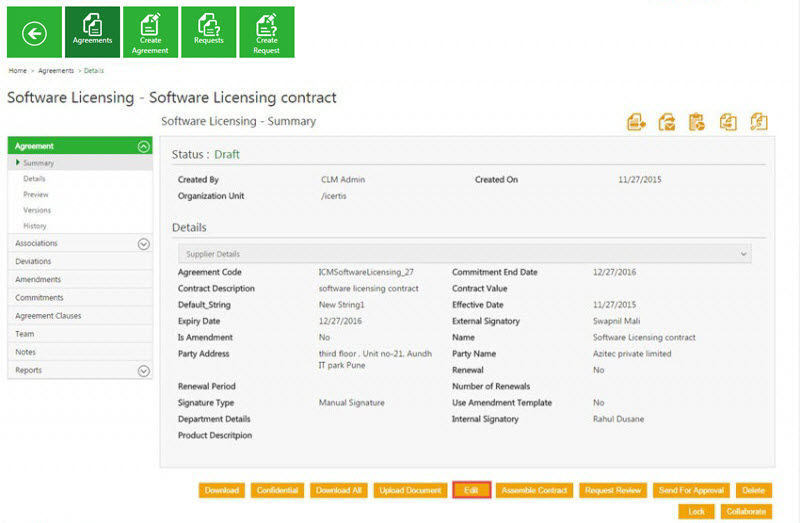Viewport: 800px width, 523px height.
Task: Click the Rahul Dusane signatory value
Action: point(618,419)
